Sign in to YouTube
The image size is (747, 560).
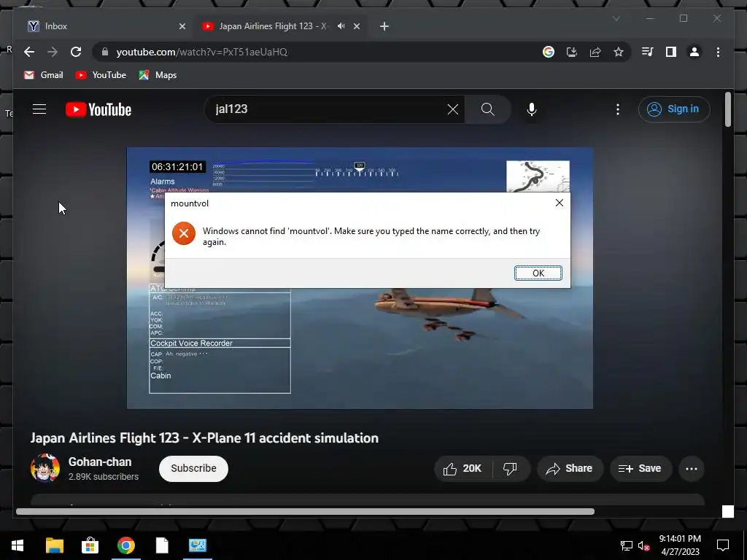(x=674, y=109)
